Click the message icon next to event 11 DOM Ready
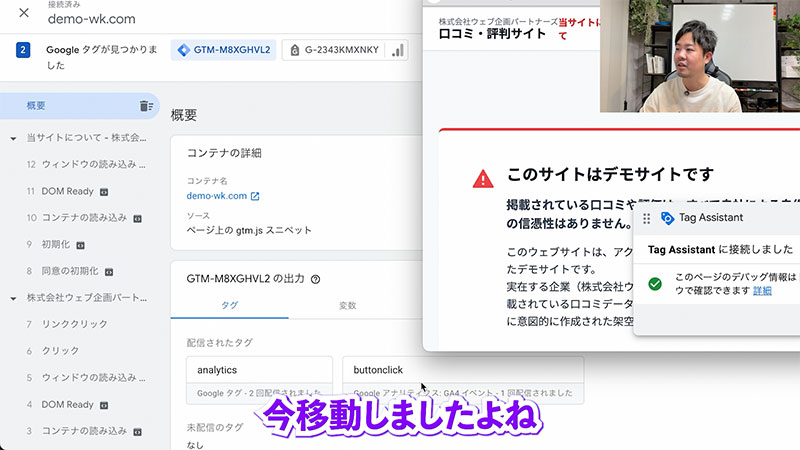Image resolution: width=800 pixels, height=450 pixels. click(x=104, y=192)
